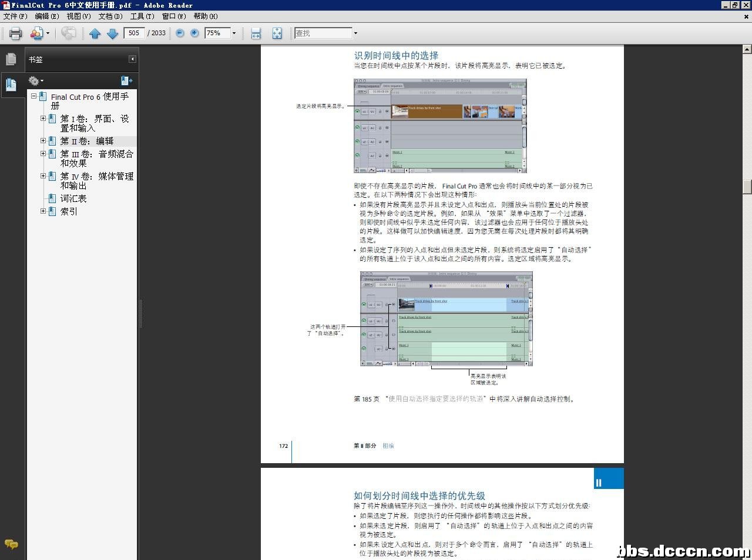Open the Pages thumbnail panel icon

click(x=11, y=59)
